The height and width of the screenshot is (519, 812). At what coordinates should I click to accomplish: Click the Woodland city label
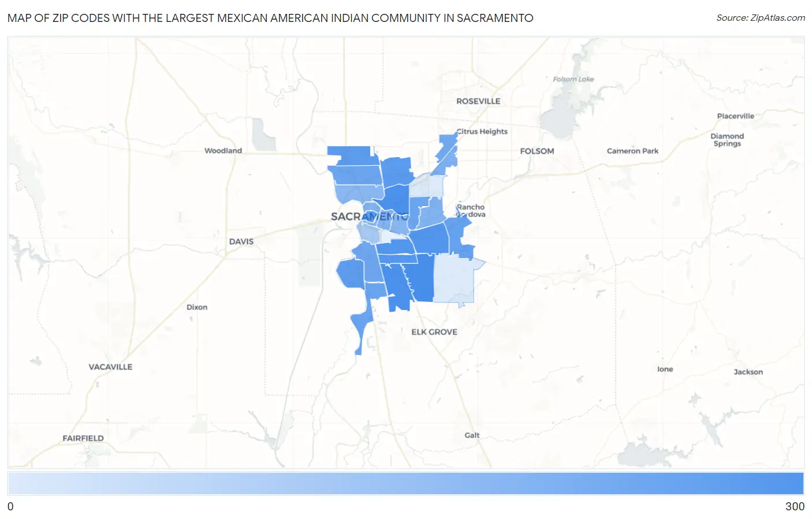[x=223, y=151]
